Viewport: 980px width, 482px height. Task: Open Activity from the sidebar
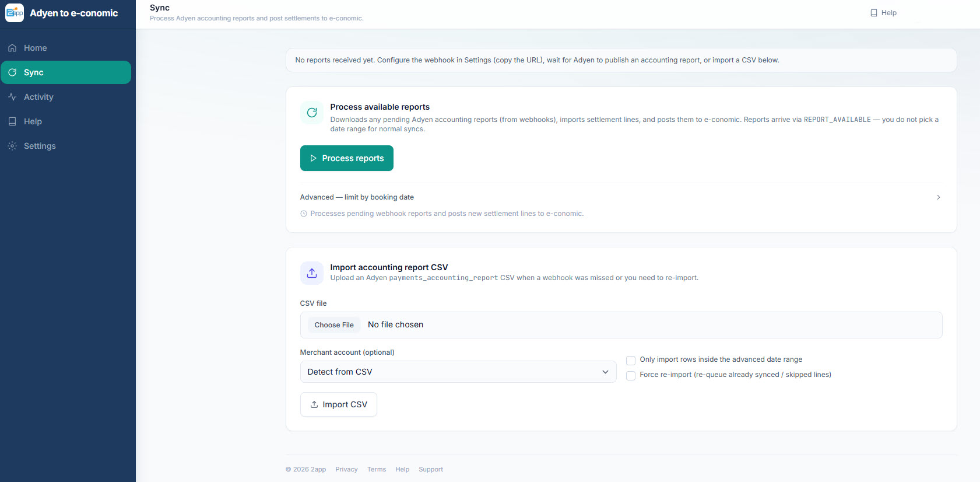coord(66,97)
